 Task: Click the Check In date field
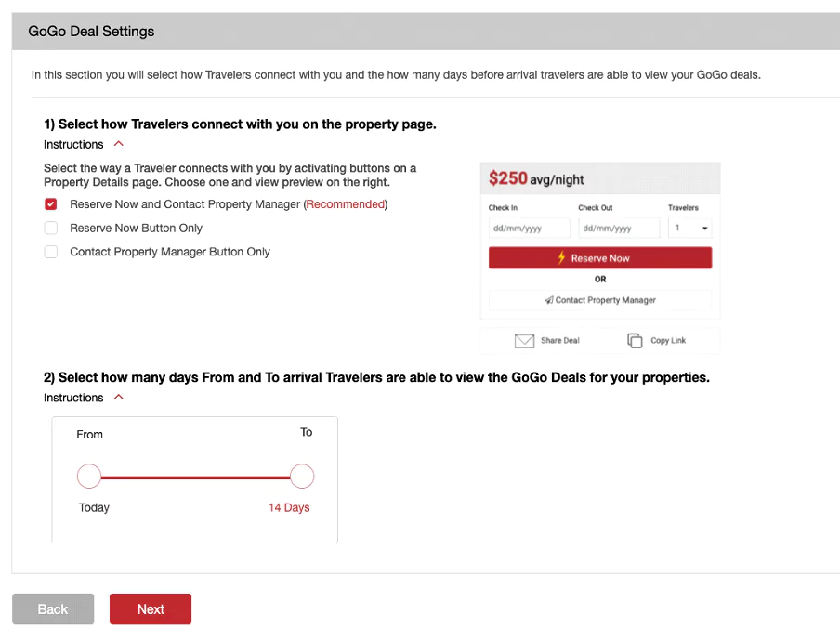click(530, 229)
